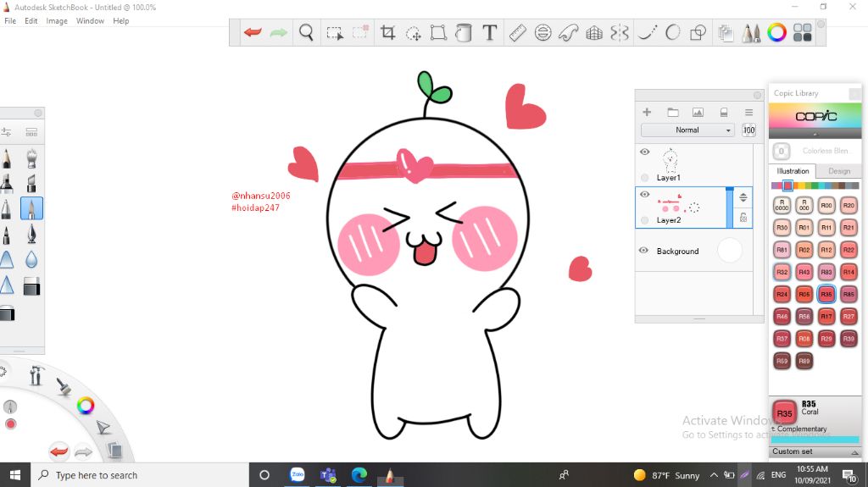Screen dimensions: 868x487
Task: Select the Pencil brush in the brush palette
Action: (x=6, y=158)
